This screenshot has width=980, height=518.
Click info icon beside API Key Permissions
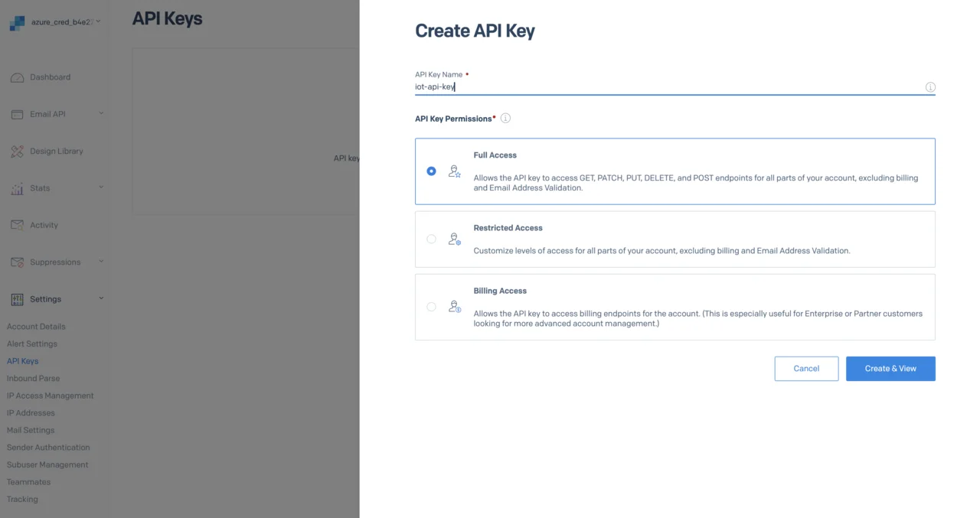click(x=505, y=119)
